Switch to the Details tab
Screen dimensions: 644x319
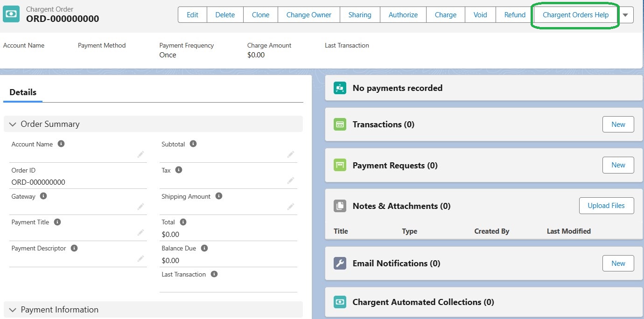[22, 92]
